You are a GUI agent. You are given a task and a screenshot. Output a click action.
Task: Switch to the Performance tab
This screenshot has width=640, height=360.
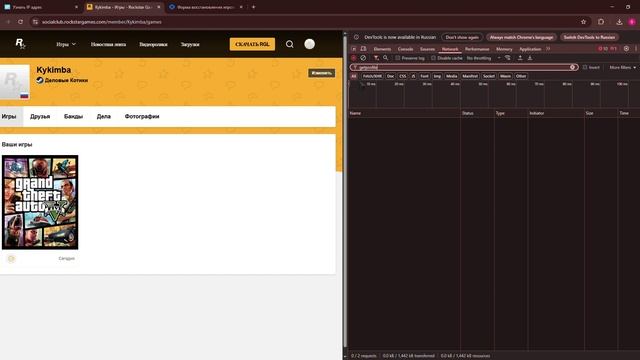coord(477,49)
